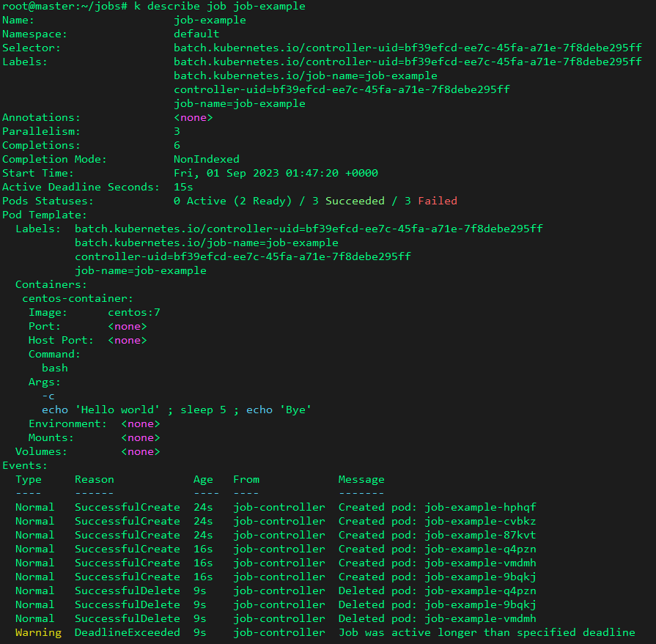Viewport: 656px width, 644px height.
Task: Click the green 'Succeeded' status word
Action: [355, 201]
